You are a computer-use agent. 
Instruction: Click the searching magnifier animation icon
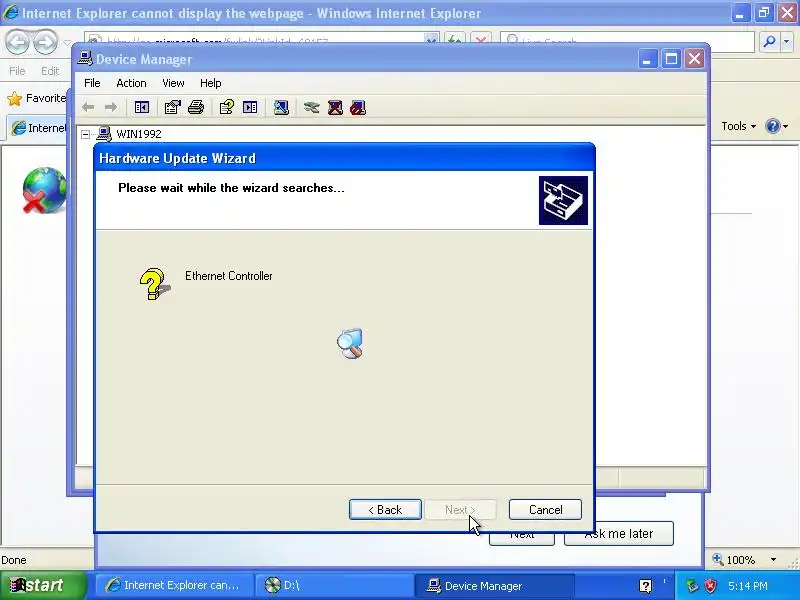pos(350,343)
